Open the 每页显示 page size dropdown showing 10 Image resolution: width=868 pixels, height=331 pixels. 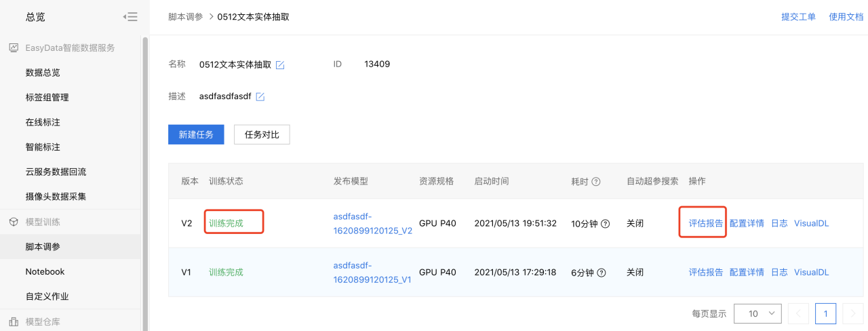point(757,313)
